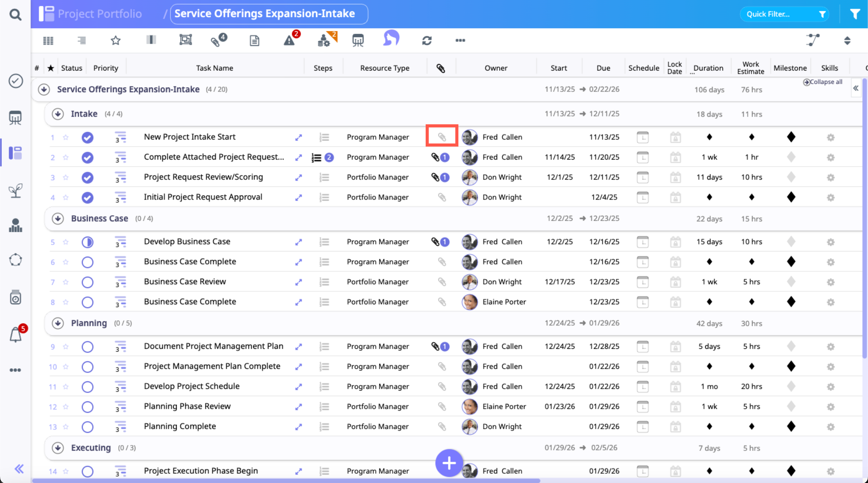Open the notifications bell in the sidebar
This screenshot has width=868, height=483.
coord(16,335)
